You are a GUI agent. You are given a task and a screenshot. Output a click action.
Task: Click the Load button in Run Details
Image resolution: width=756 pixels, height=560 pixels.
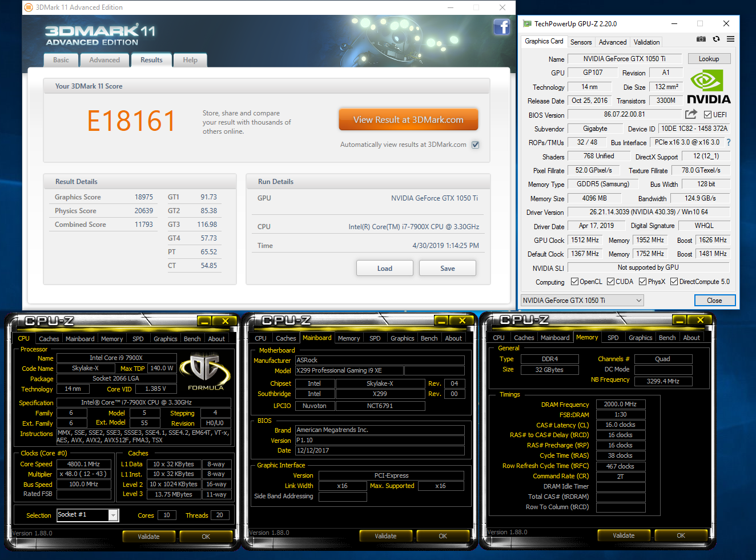coord(385,269)
